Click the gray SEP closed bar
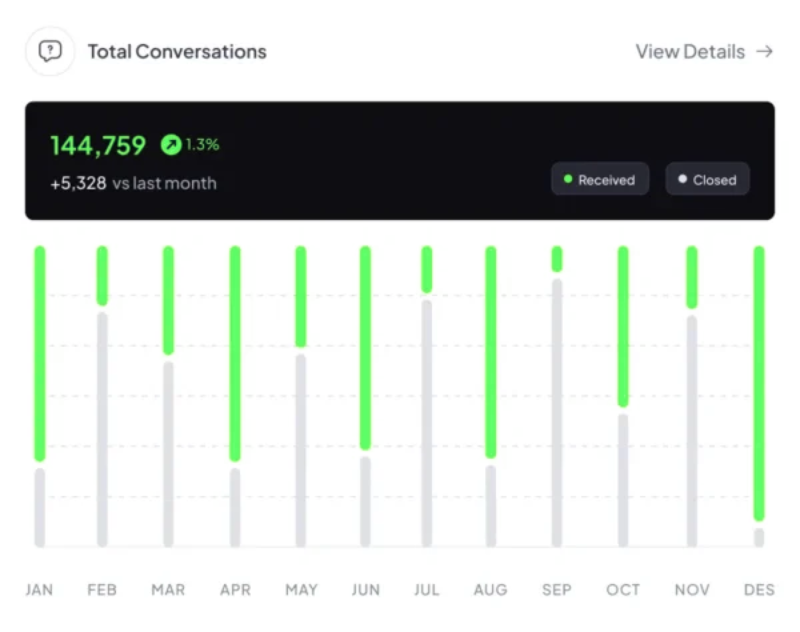The image size is (800, 632). [x=557, y=412]
